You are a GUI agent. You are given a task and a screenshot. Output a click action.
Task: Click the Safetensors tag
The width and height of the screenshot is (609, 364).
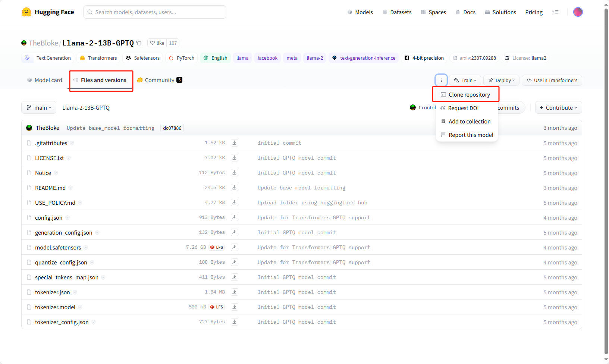143,58
